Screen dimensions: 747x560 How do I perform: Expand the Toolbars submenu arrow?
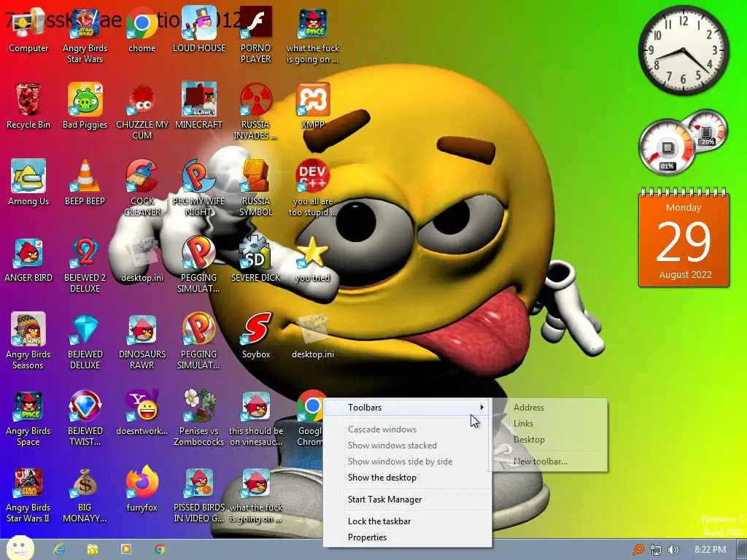482,407
